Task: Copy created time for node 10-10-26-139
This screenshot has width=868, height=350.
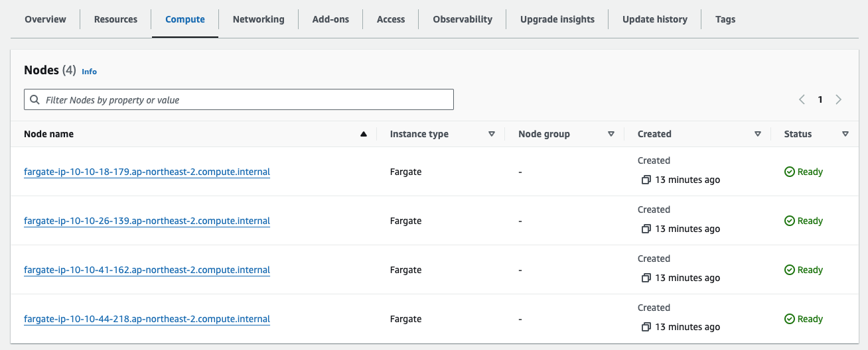Action: click(646, 229)
